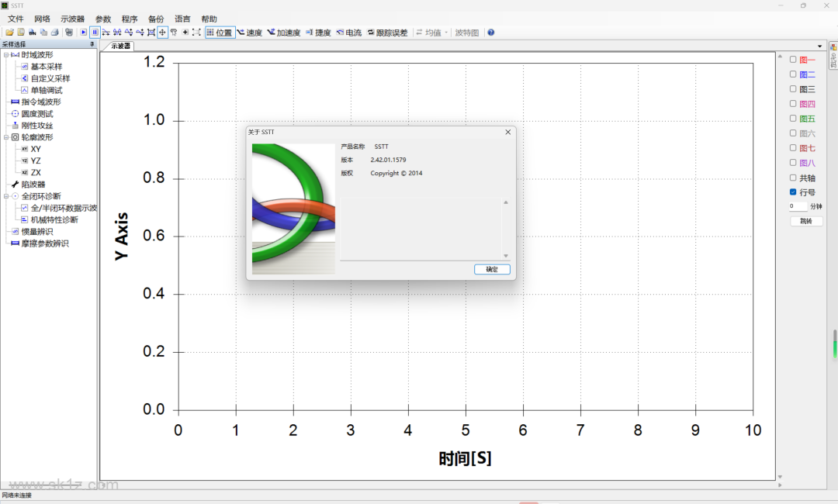Open the 程序 menu
The height and width of the screenshot is (504, 838).
[130, 19]
